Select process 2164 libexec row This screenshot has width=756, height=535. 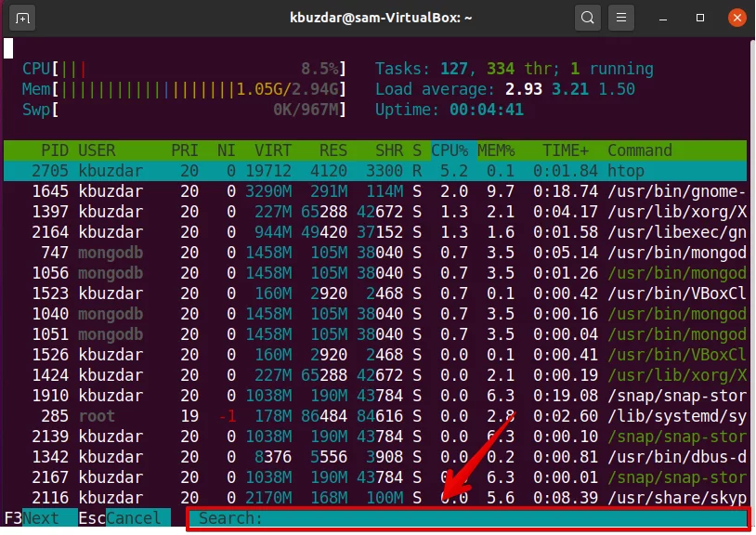tap(375, 232)
